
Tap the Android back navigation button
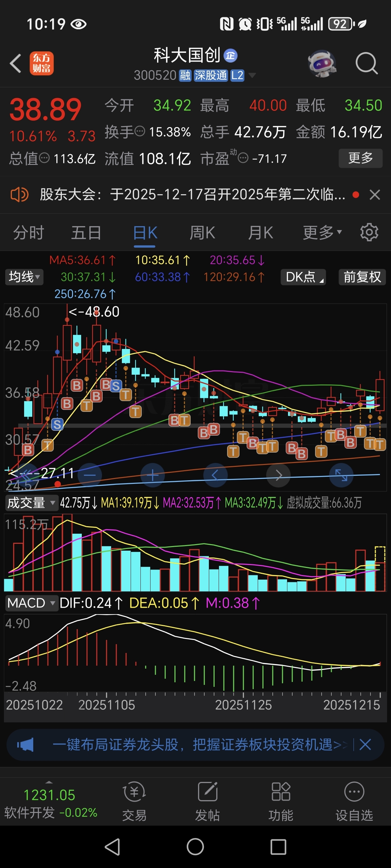click(112, 847)
